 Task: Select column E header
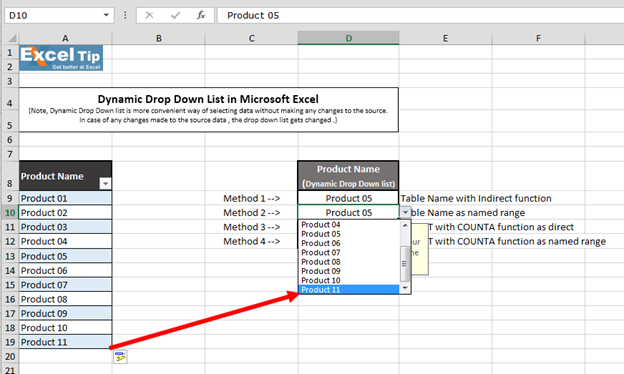tap(445, 38)
